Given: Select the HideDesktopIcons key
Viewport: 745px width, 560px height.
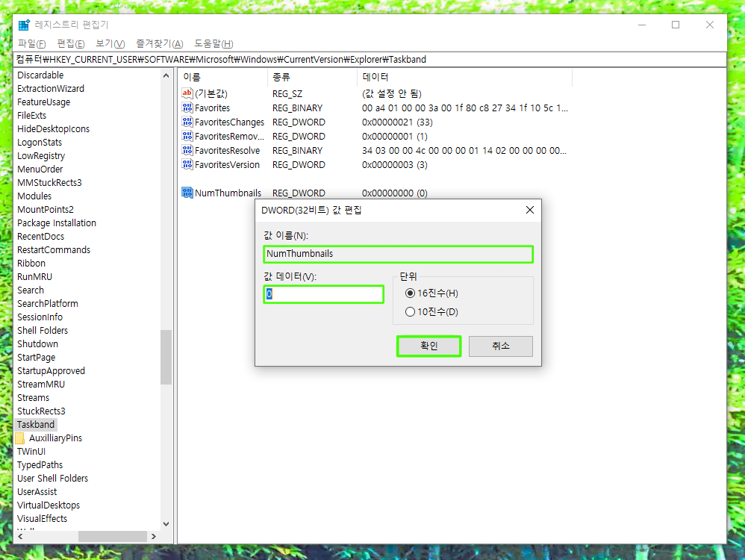Looking at the screenshot, I should [x=53, y=129].
